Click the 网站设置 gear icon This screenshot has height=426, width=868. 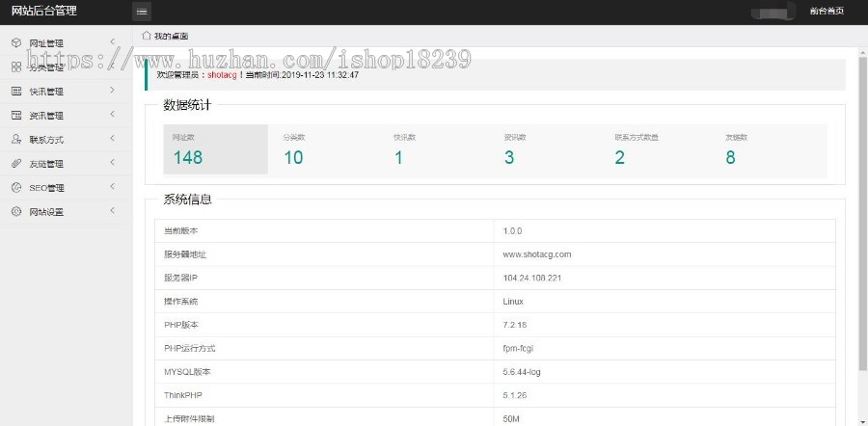(16, 211)
